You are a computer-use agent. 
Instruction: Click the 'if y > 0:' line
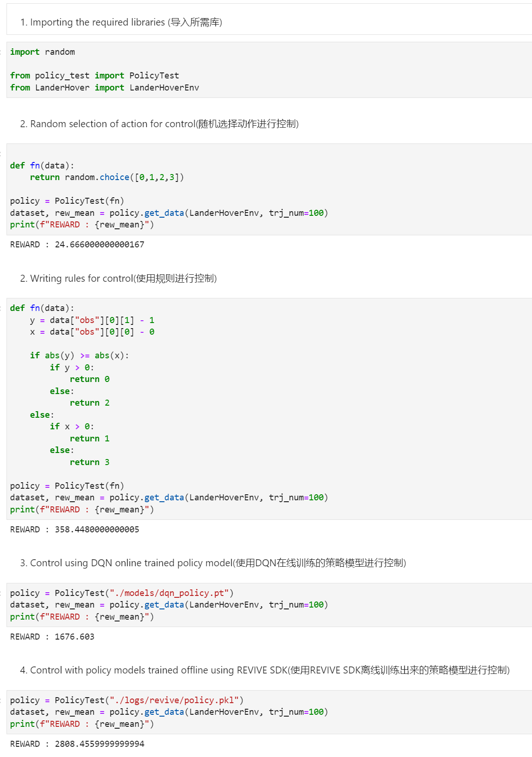[72, 368]
